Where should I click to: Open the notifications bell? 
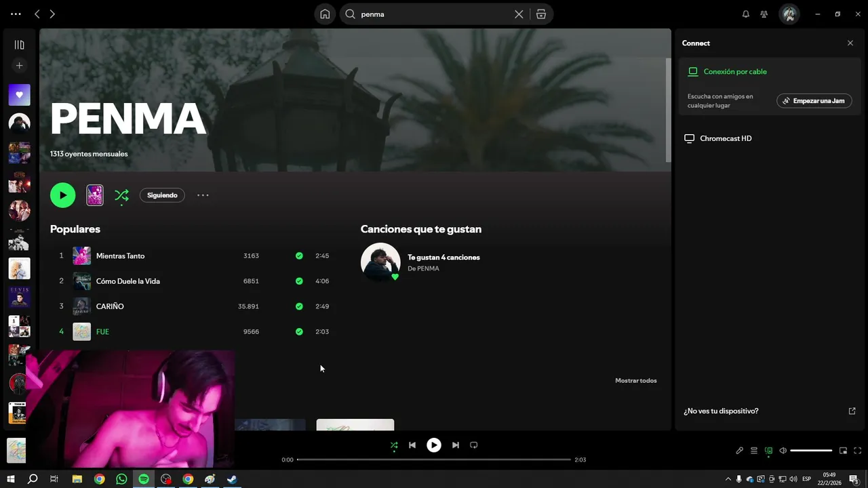746,14
